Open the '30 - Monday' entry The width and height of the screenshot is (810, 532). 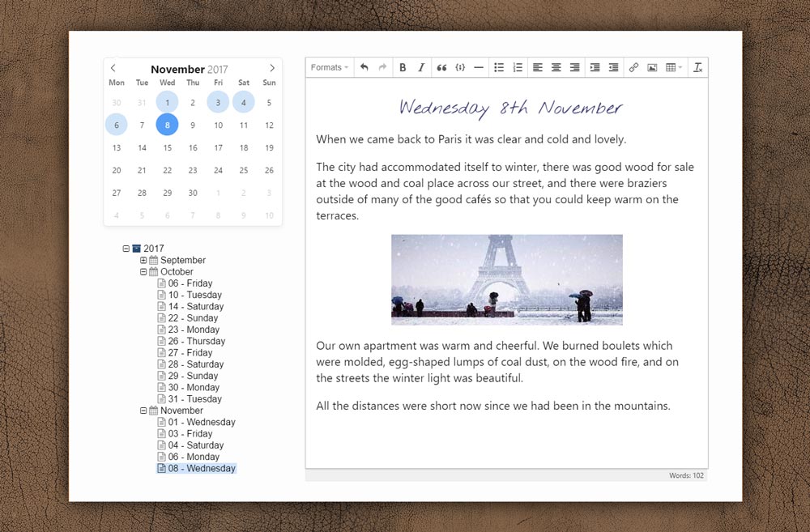coord(189,387)
